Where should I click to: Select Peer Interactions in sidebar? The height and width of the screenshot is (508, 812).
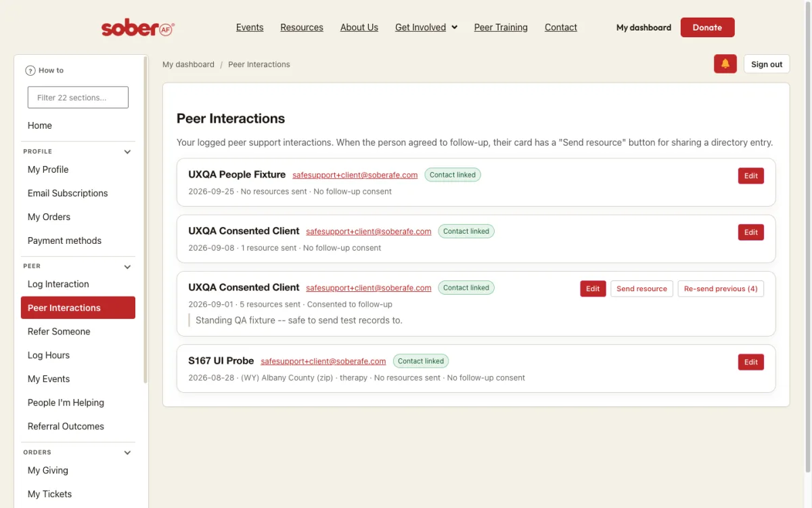point(78,308)
